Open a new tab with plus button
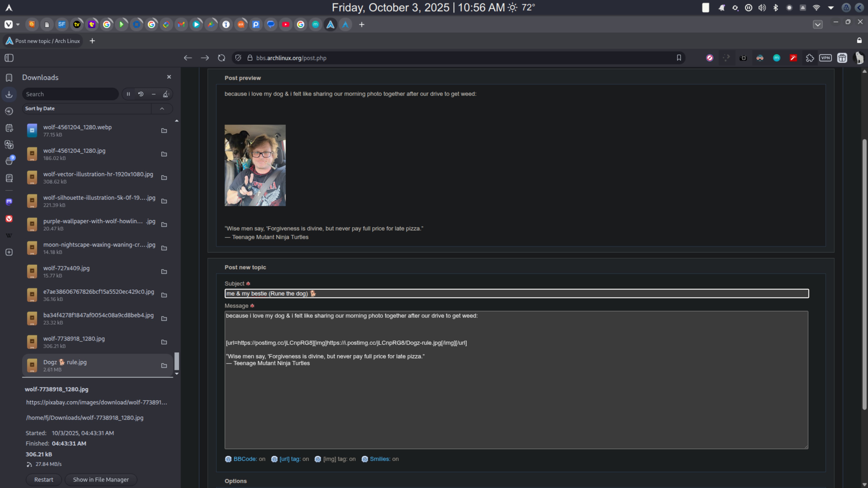The height and width of the screenshot is (488, 868). 92,41
